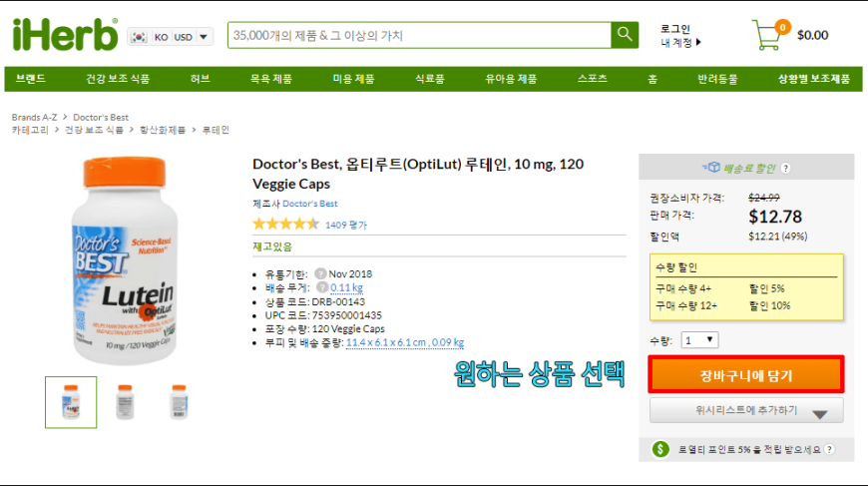The width and height of the screenshot is (868, 486).
Task: Open the 브랜드 menu
Action: [31, 79]
